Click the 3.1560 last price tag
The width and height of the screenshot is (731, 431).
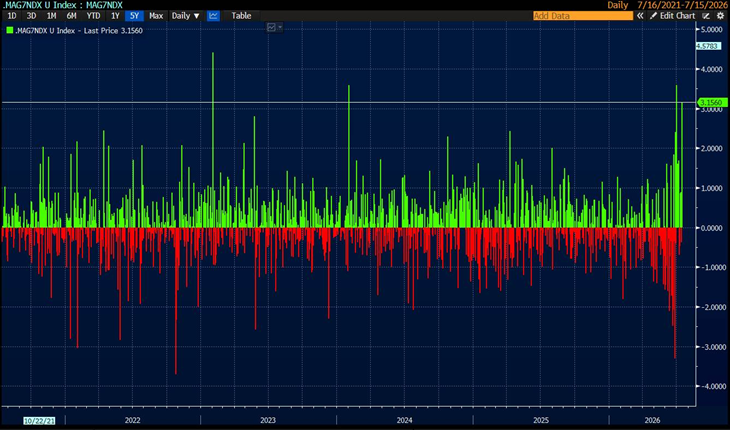(712, 102)
